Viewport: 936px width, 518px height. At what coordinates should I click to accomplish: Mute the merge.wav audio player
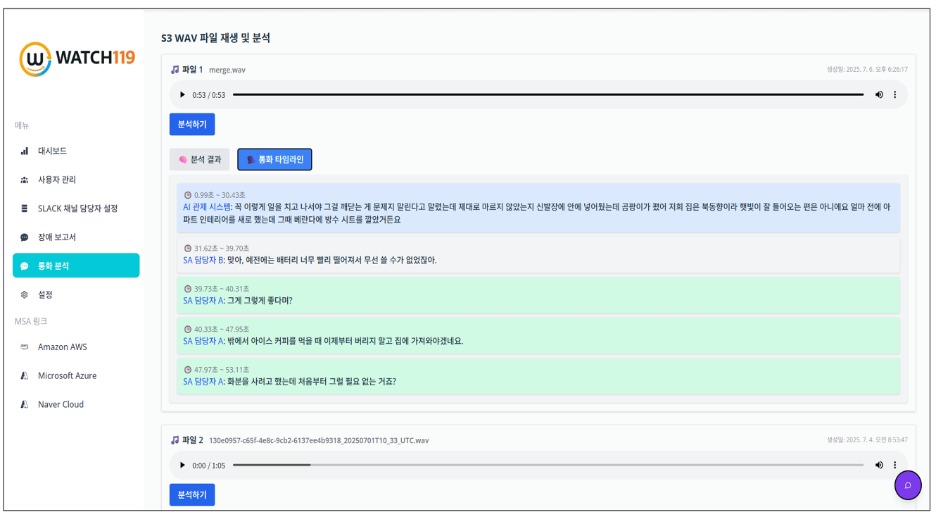[x=879, y=95]
